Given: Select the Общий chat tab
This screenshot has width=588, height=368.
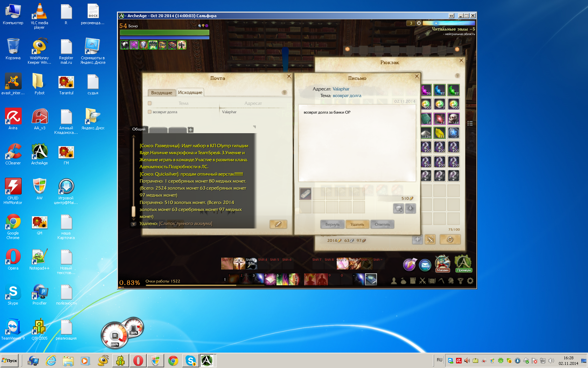Looking at the screenshot, I should click(139, 129).
